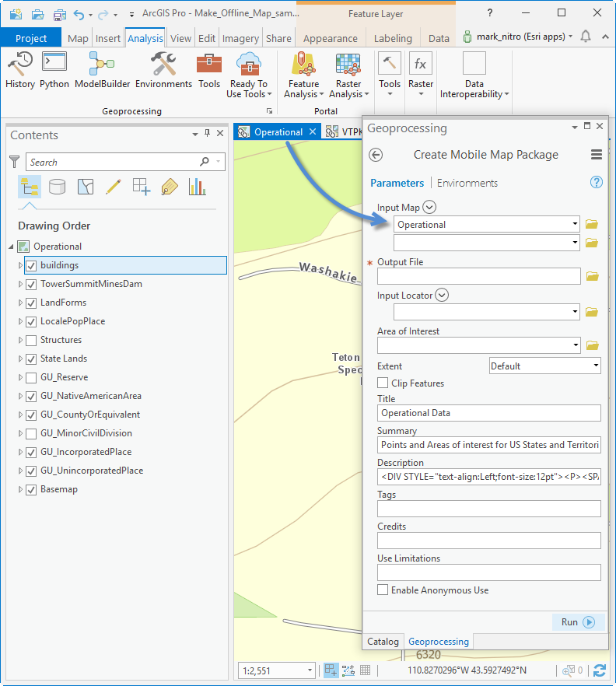The height and width of the screenshot is (686, 616).
Task: Switch to List By Data Source view
Action: [x=58, y=187]
